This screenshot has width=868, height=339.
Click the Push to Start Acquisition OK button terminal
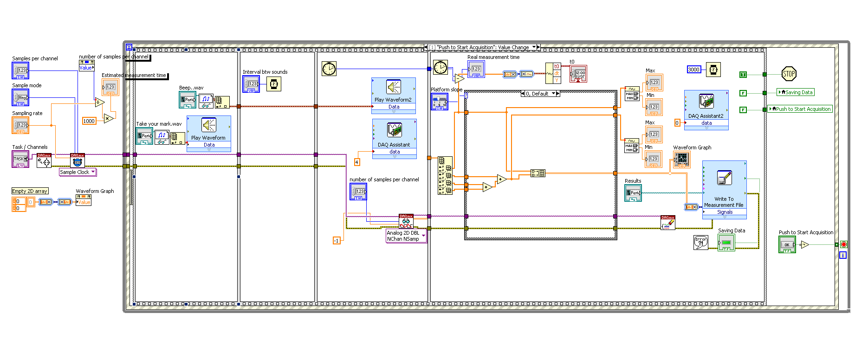(787, 245)
